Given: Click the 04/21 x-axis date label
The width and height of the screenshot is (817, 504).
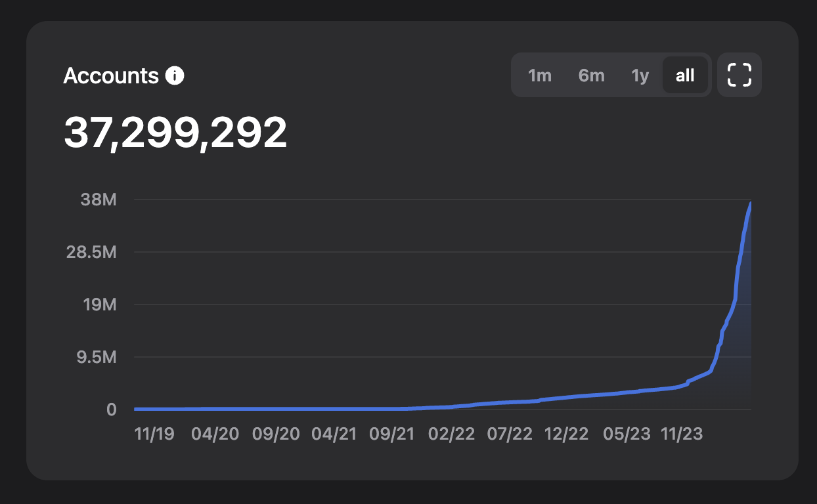Looking at the screenshot, I should click(x=334, y=434).
